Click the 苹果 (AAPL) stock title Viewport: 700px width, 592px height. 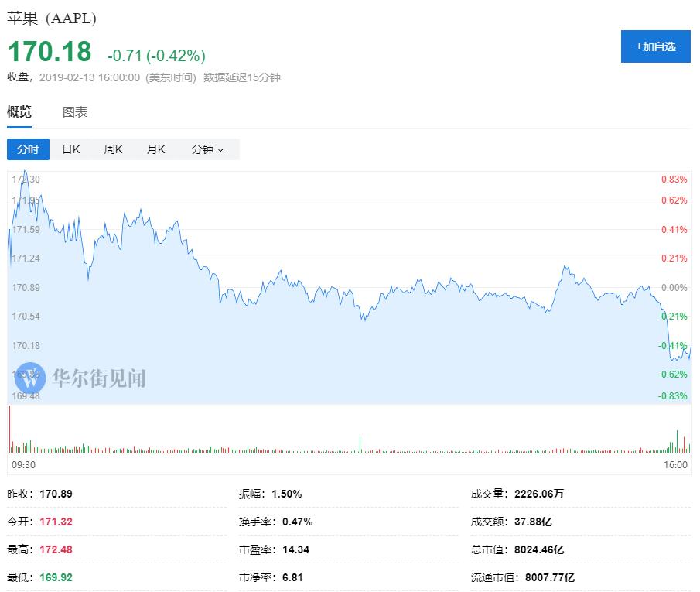(52, 19)
